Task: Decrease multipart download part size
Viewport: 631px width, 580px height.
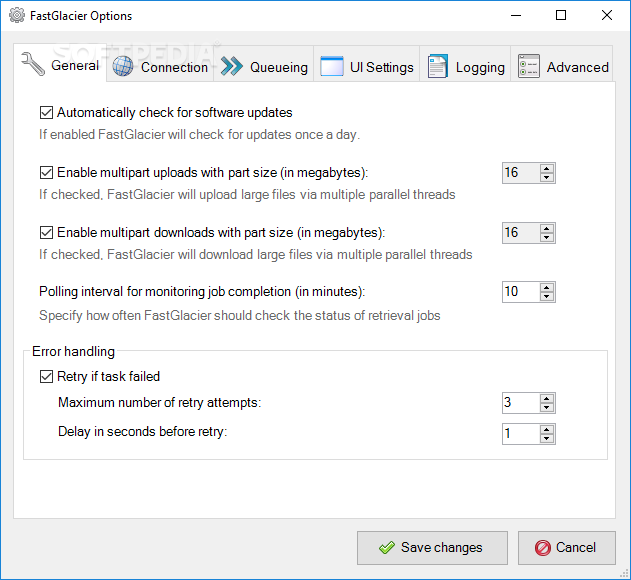Action: (546, 237)
